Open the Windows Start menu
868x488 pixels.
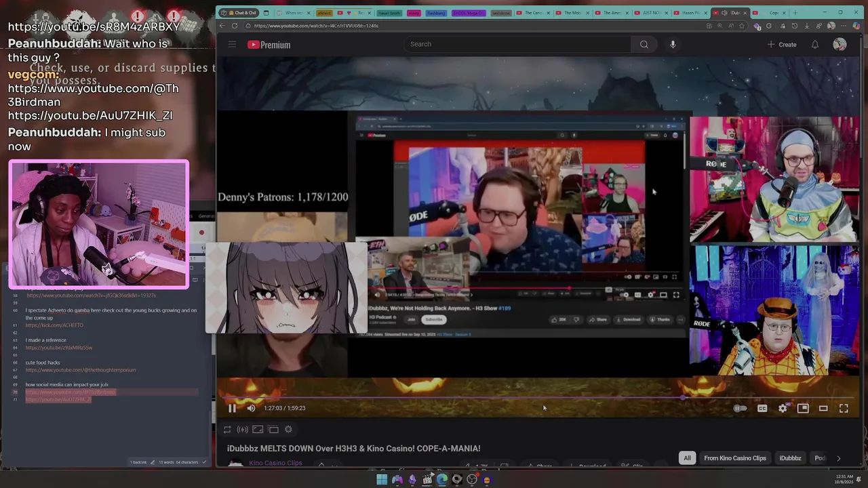tap(382, 480)
